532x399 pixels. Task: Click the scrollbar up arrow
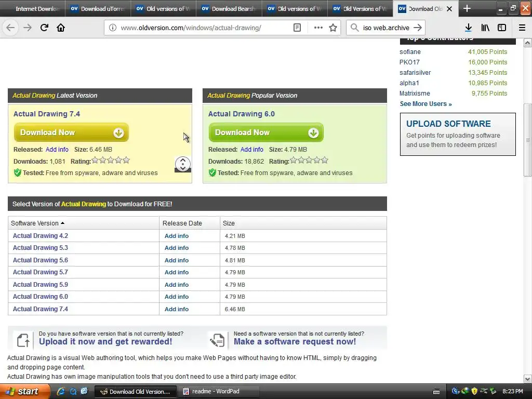pos(528,43)
